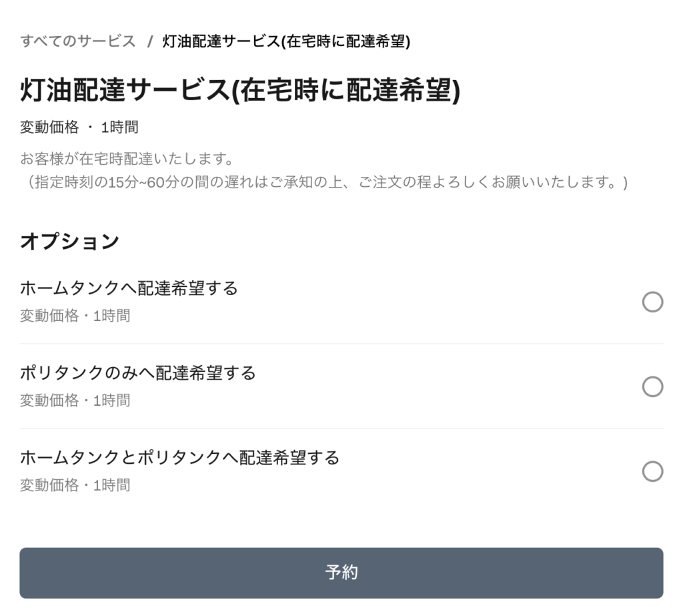Screen dimensions: 683x616
Task: Click the divider line below the ホームタンク option
Action: [341, 344]
